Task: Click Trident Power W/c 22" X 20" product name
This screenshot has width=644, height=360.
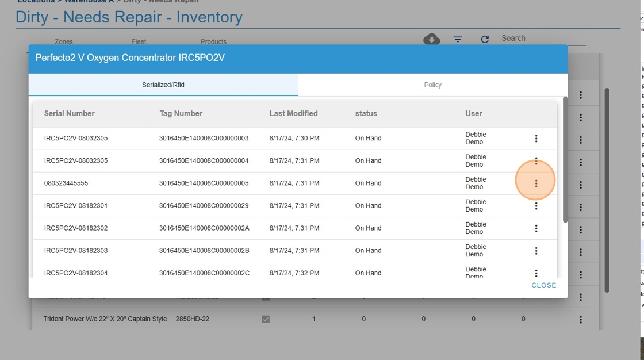Action: click(105, 319)
